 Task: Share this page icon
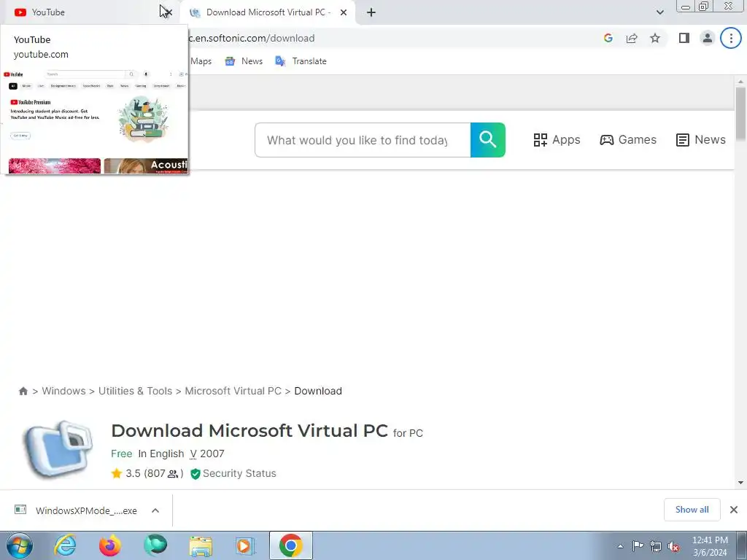(632, 38)
